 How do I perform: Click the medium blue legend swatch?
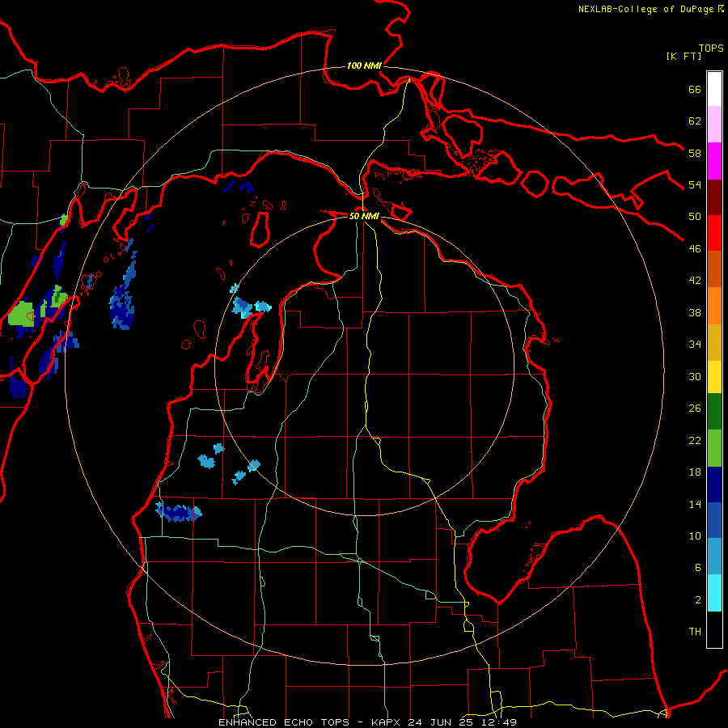pyautogui.click(x=714, y=520)
